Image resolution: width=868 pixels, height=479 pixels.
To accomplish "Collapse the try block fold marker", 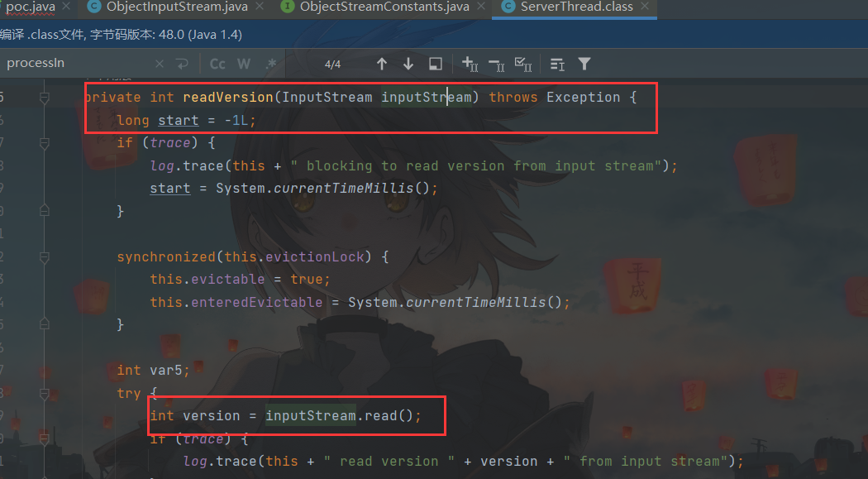I will coord(44,393).
